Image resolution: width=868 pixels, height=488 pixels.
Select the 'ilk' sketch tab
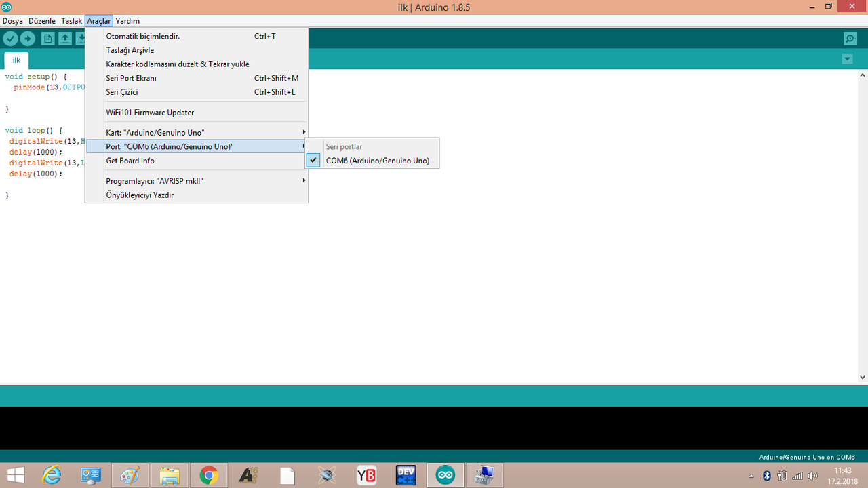[x=16, y=60]
